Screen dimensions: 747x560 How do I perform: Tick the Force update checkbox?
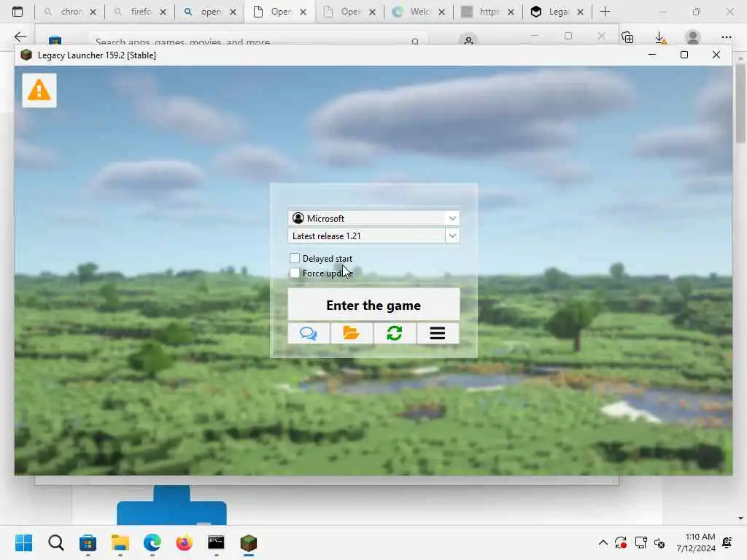[x=295, y=273]
